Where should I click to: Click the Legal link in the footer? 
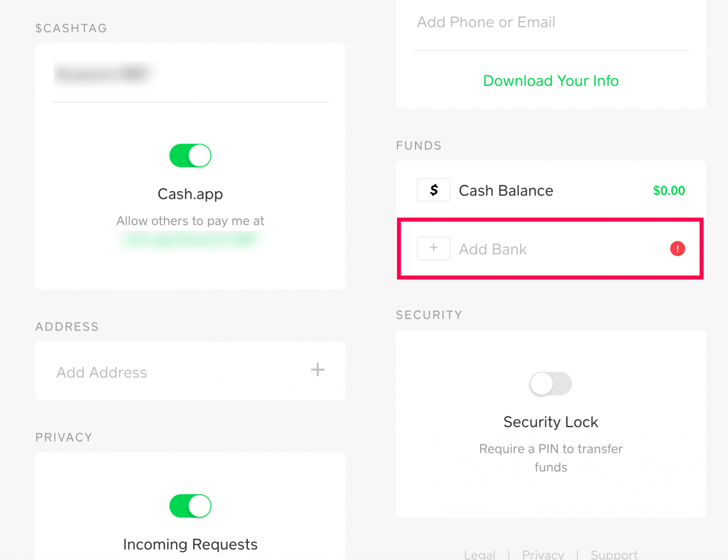(480, 554)
